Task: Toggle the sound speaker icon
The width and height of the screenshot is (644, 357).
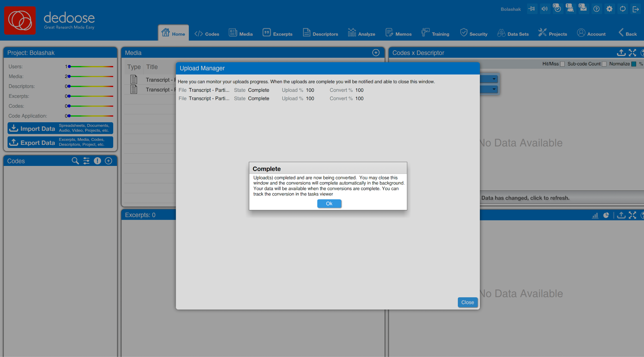Action: (x=544, y=9)
